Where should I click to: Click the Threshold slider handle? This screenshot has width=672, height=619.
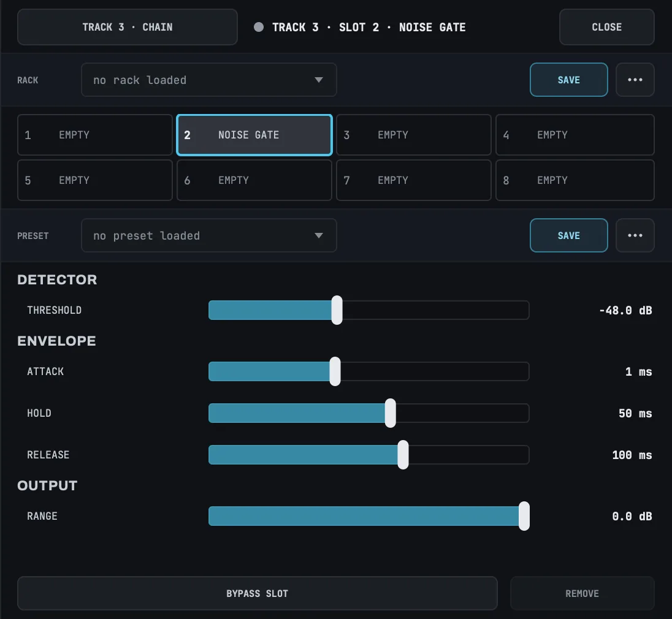tap(337, 310)
